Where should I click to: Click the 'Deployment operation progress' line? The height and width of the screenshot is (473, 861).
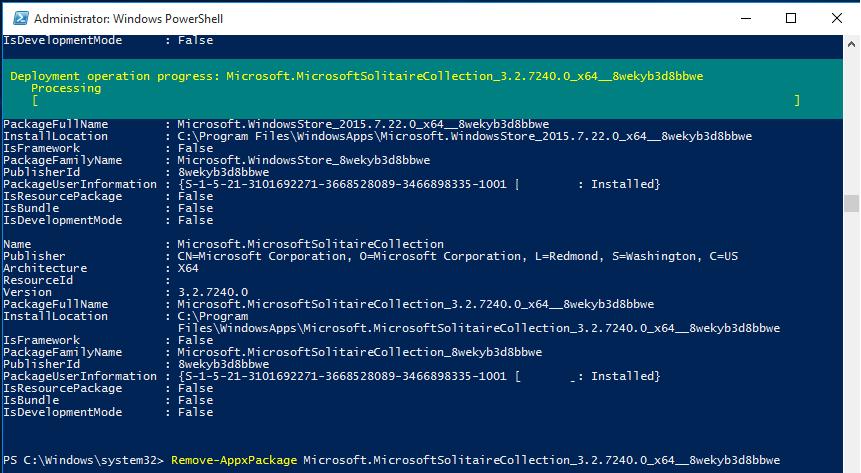pyautogui.click(x=356, y=76)
